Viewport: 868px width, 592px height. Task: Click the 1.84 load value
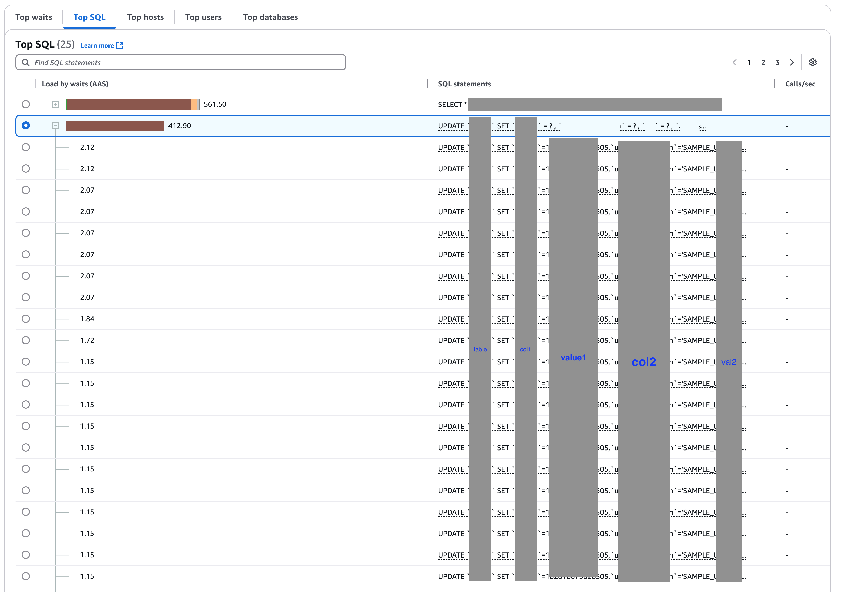click(87, 319)
